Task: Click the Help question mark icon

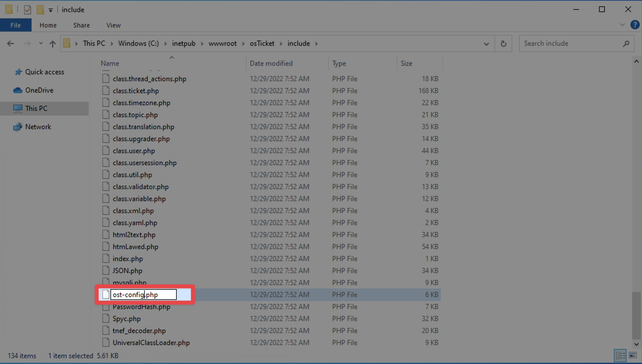Action: pos(635,25)
